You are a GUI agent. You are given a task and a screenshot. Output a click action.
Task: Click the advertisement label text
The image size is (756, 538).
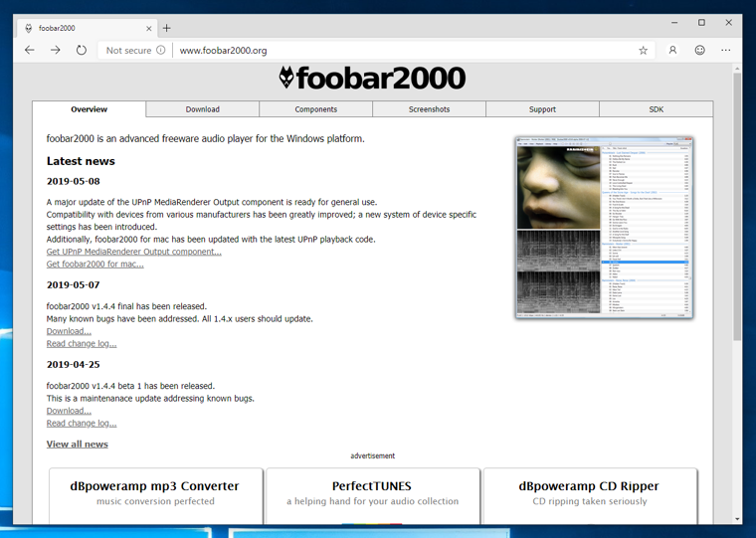tap(373, 455)
